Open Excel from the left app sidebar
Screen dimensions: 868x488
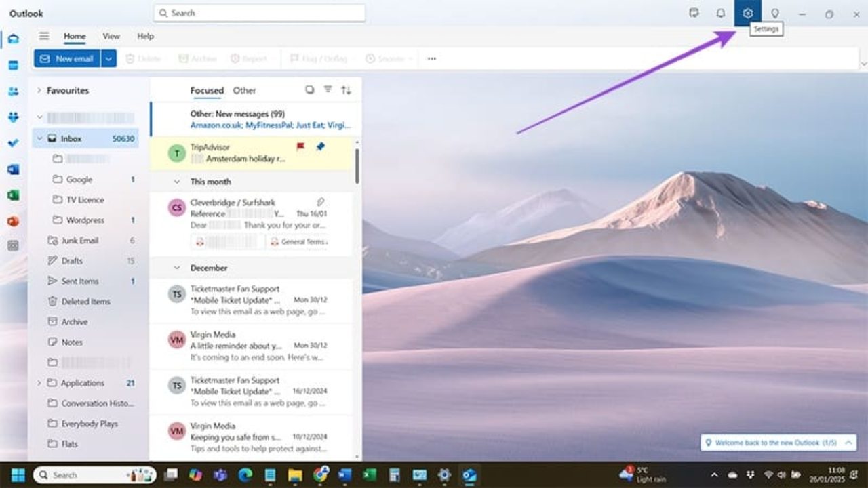[13, 195]
